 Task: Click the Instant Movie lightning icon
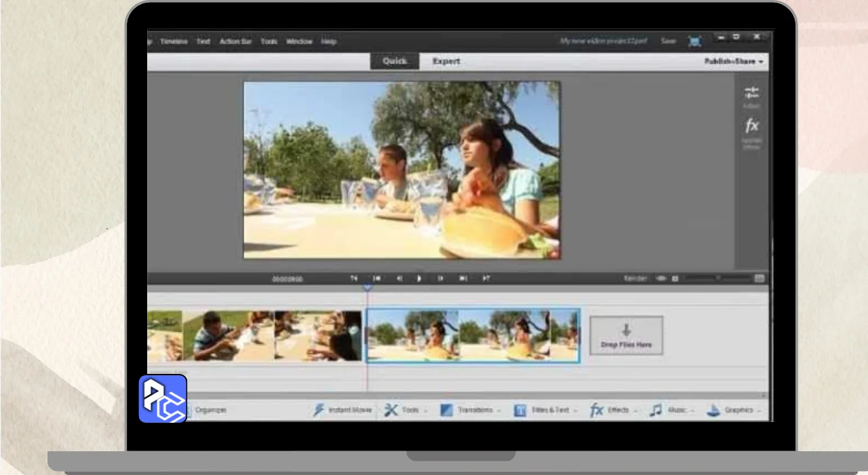click(319, 410)
